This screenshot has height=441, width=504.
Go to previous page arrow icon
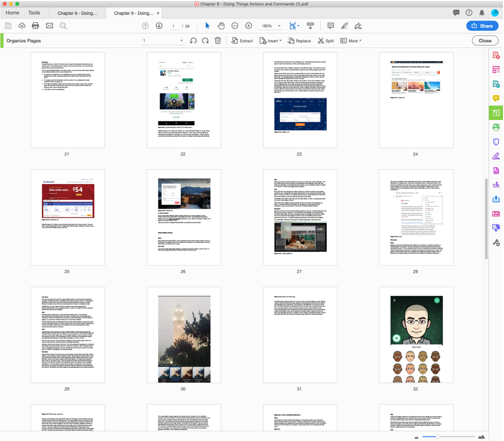[145, 26]
